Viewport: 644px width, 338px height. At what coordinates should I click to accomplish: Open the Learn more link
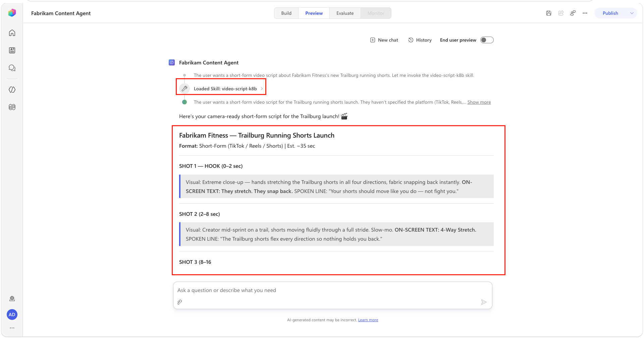(368, 320)
